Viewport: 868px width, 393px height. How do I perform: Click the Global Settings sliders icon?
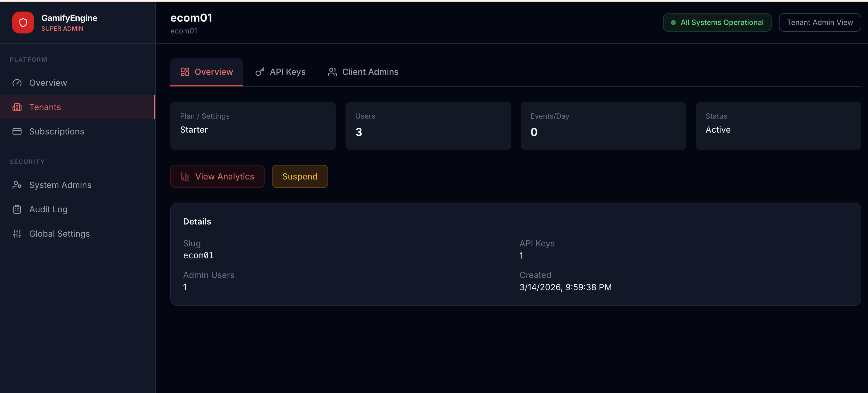(17, 234)
